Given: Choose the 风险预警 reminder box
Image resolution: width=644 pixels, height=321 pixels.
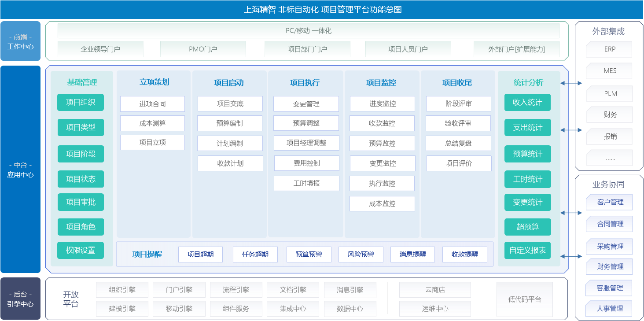Looking at the screenshot, I should tap(361, 255).
